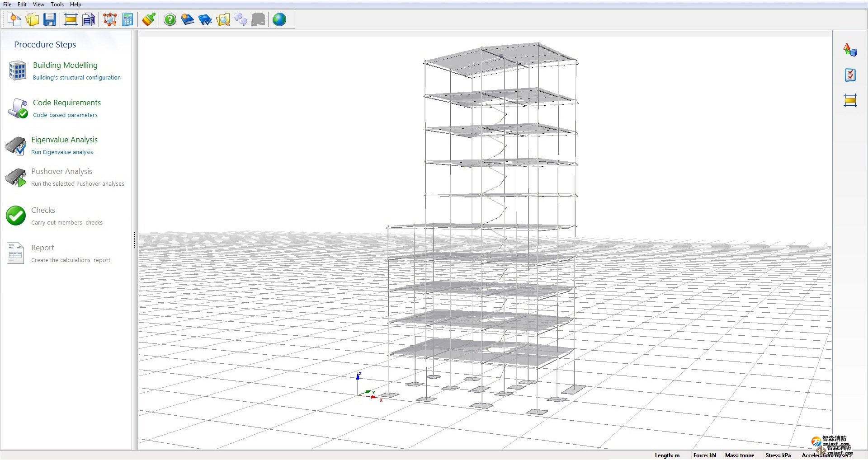
Task: Open the View menu
Action: 38,5
